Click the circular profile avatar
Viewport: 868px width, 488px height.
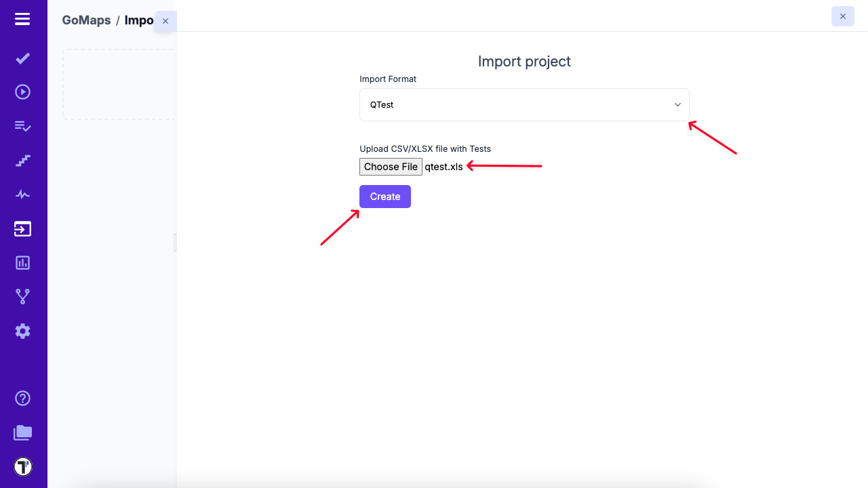point(22,466)
